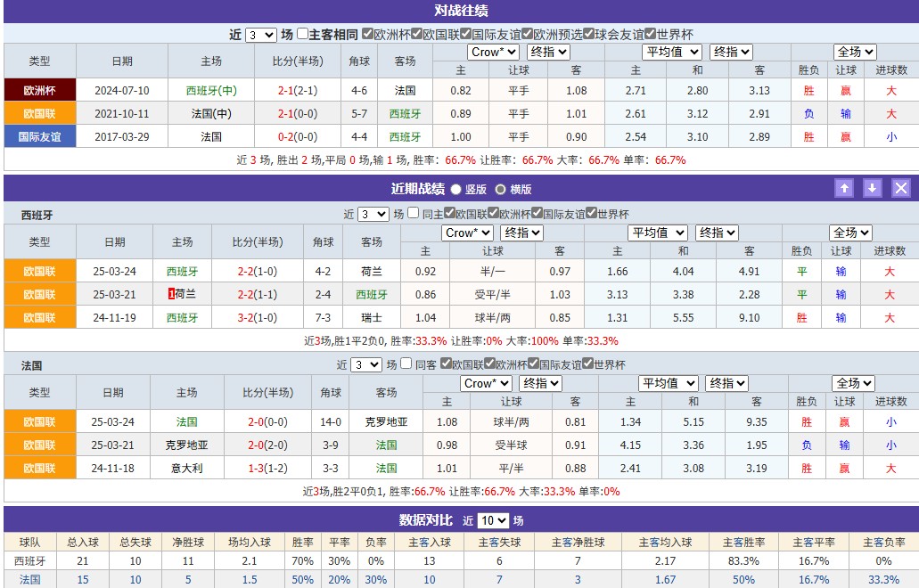
Task: Click the up arrow icon in 近期战绩 header
Action: click(x=844, y=188)
